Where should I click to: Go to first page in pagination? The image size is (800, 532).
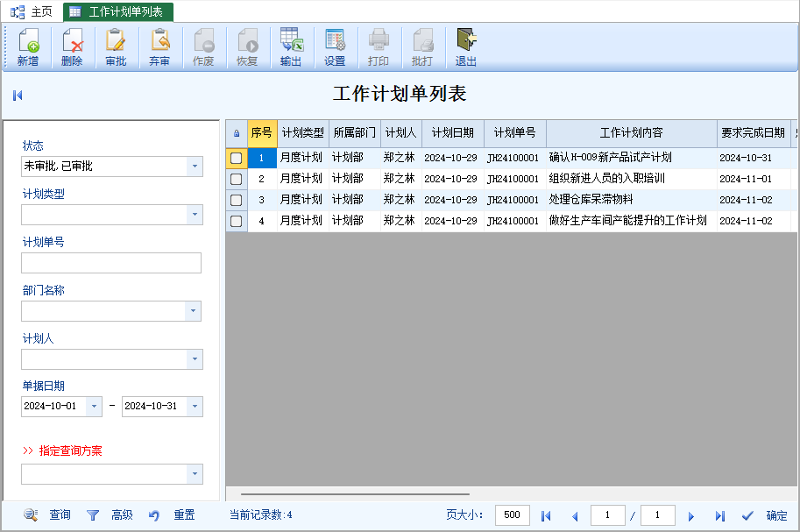click(546, 515)
